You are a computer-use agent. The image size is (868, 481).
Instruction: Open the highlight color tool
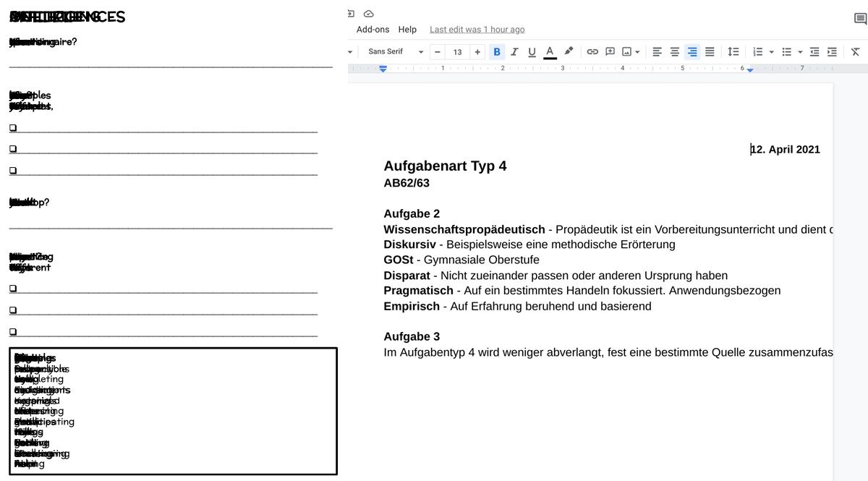coord(569,51)
